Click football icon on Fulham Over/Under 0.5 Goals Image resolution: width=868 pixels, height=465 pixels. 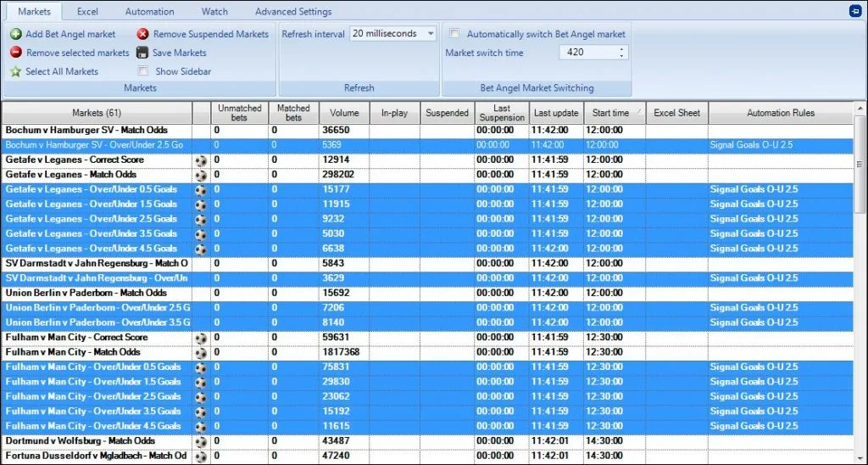click(201, 367)
